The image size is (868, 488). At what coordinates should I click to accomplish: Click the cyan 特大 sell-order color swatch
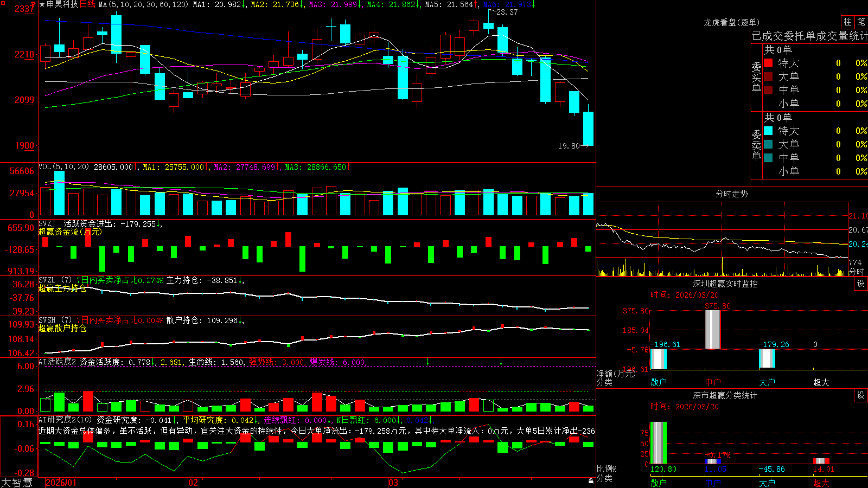pos(768,131)
